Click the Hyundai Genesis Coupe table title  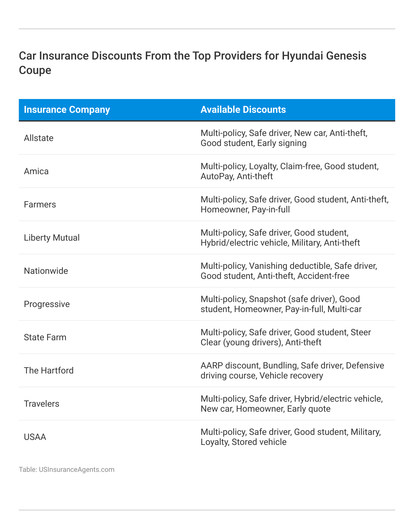[193, 63]
